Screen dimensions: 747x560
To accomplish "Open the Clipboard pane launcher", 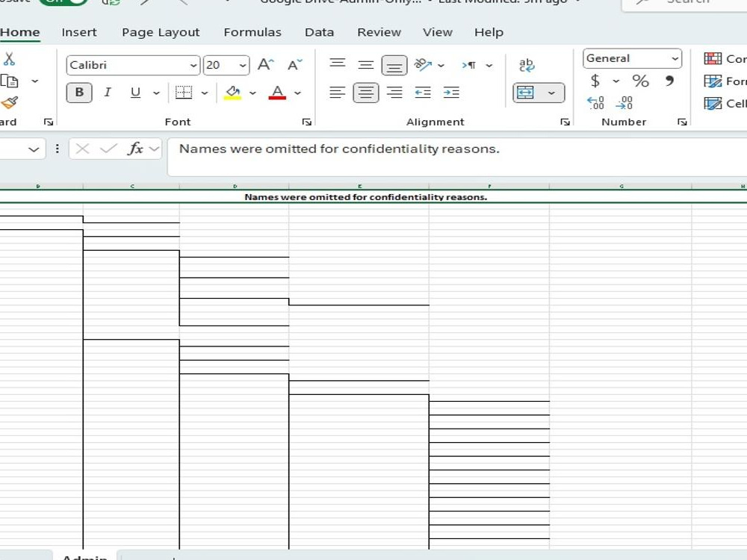I will (x=48, y=122).
